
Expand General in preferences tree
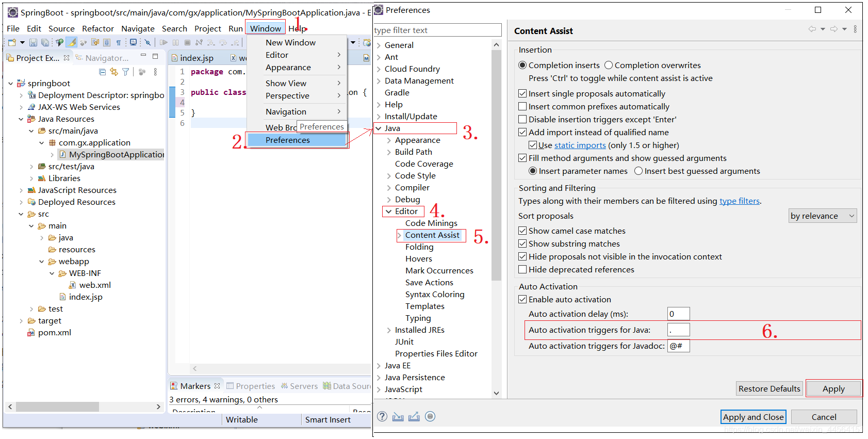(x=379, y=45)
